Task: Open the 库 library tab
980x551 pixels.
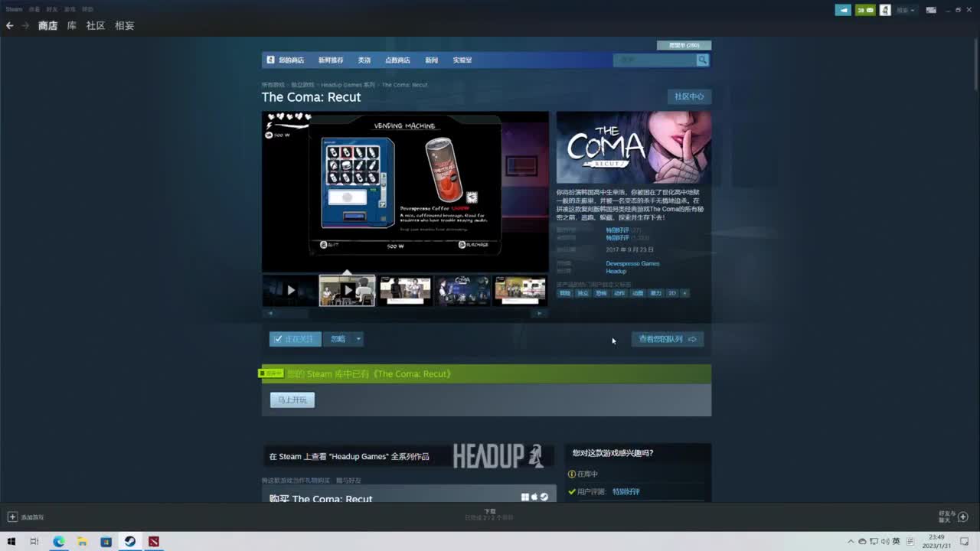Action: (72, 25)
